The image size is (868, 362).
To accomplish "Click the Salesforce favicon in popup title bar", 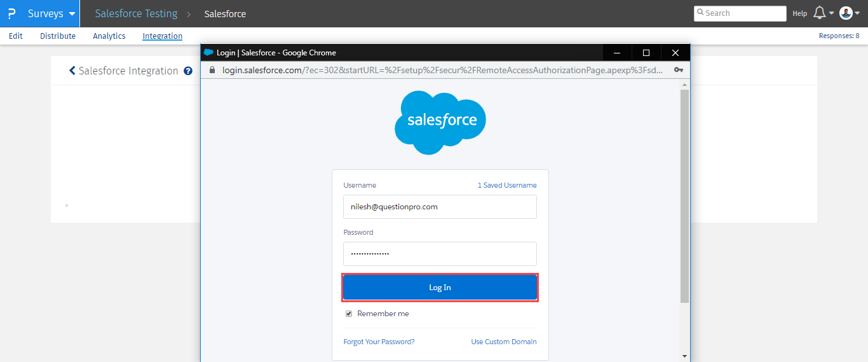I will pyautogui.click(x=208, y=53).
